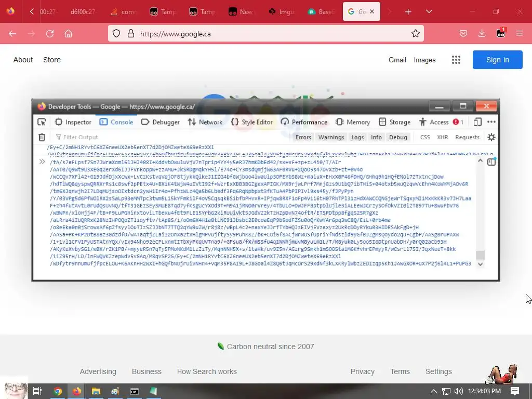Screen dimensions: 532x399
Task: Open Firefox Downloads panel
Action: coord(482,34)
